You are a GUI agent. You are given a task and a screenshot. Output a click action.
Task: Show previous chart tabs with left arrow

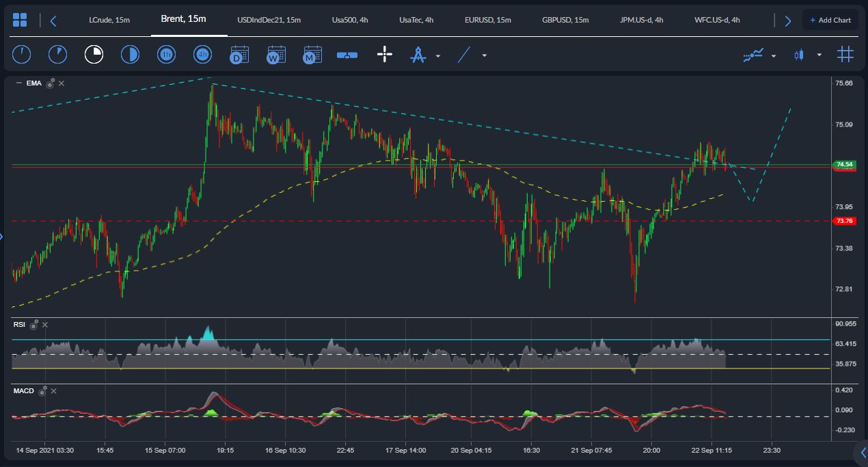pyautogui.click(x=54, y=21)
